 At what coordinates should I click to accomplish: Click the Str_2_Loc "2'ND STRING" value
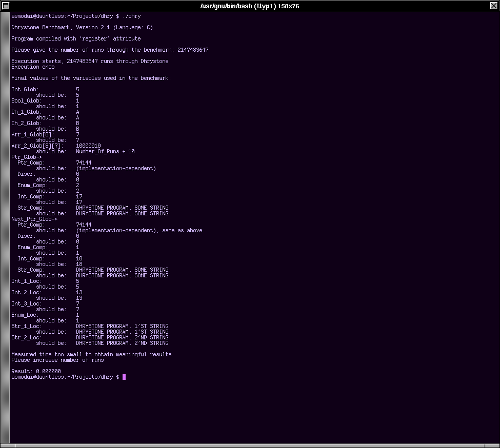click(122, 338)
